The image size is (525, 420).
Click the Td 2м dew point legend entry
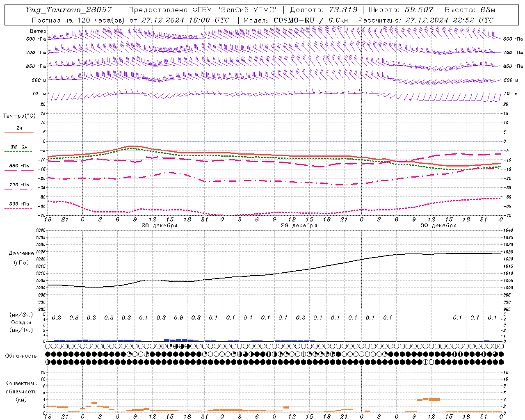pos(19,148)
